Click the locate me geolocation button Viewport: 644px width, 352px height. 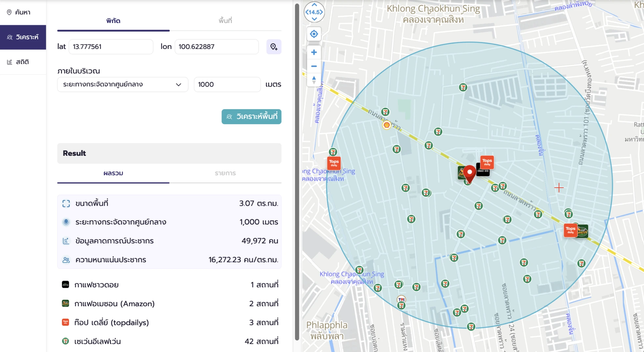314,34
